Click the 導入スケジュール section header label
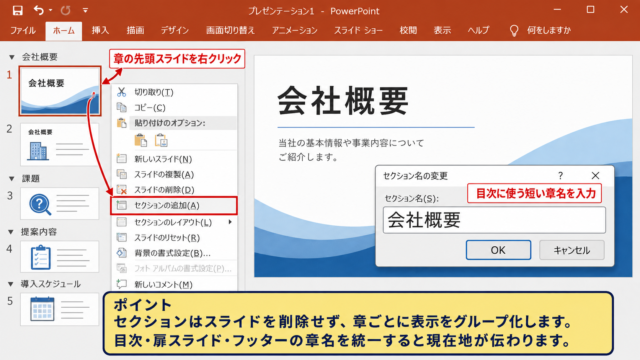Viewport: 640px width, 360px height. click(51, 284)
